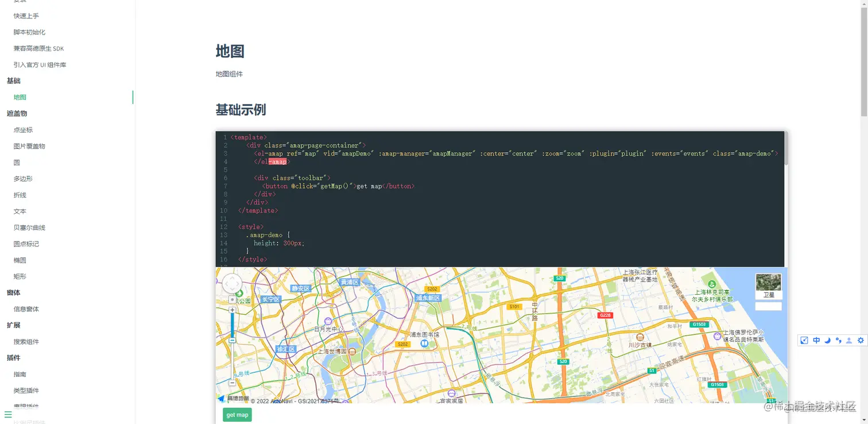Click the AutoNavi 高德地图 logo on map
The height and width of the screenshot is (424, 868).
tap(233, 399)
